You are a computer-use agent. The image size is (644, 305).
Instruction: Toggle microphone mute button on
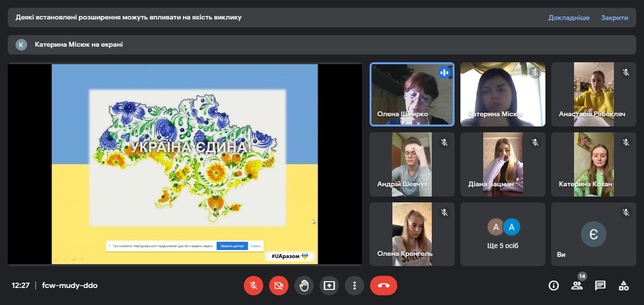(x=254, y=286)
